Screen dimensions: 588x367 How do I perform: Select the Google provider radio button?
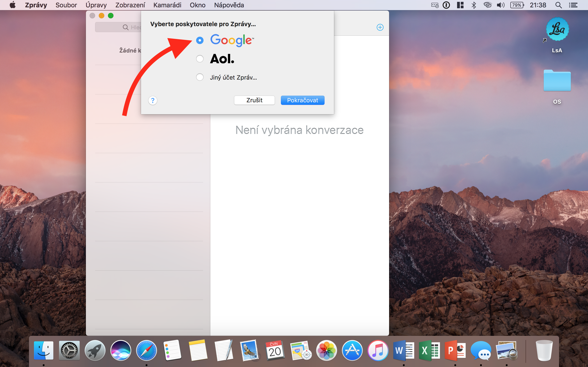(x=200, y=40)
